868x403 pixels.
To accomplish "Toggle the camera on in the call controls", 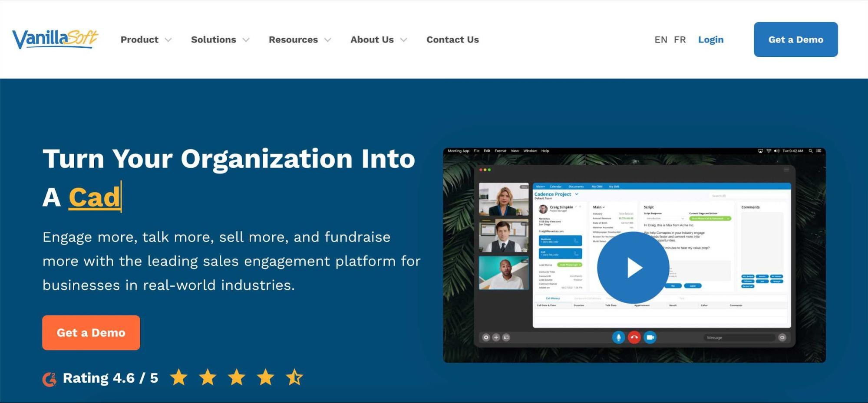I will (650, 337).
